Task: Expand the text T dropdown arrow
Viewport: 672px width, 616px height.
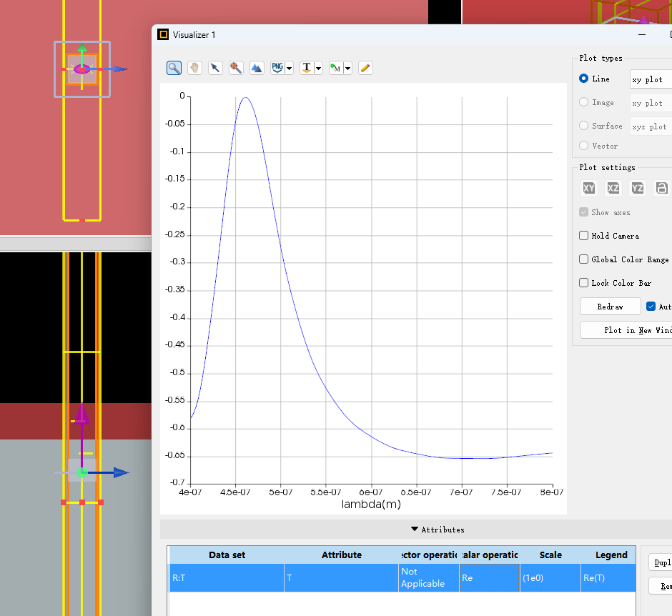Action: tap(319, 69)
